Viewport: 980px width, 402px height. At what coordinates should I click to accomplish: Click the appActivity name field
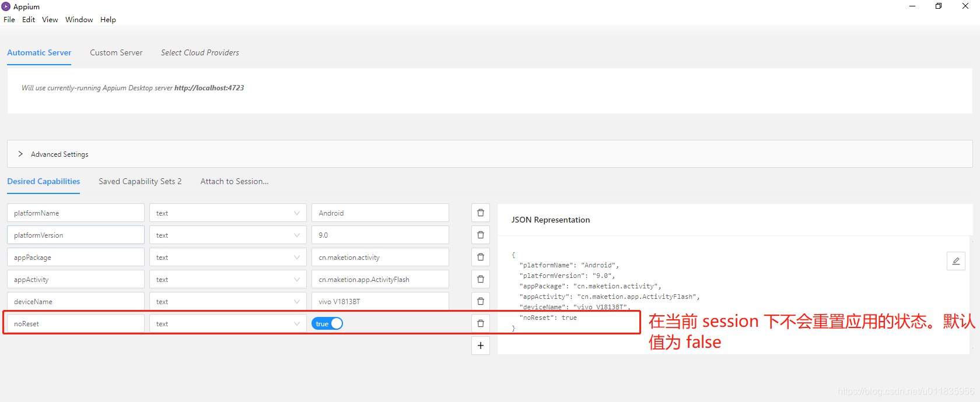pos(76,279)
